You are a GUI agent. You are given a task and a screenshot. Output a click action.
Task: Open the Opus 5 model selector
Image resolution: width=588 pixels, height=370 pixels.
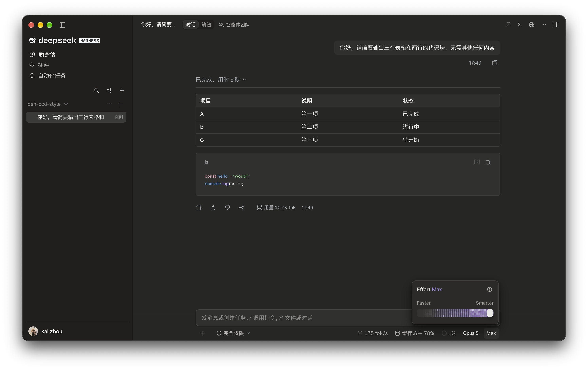point(470,333)
